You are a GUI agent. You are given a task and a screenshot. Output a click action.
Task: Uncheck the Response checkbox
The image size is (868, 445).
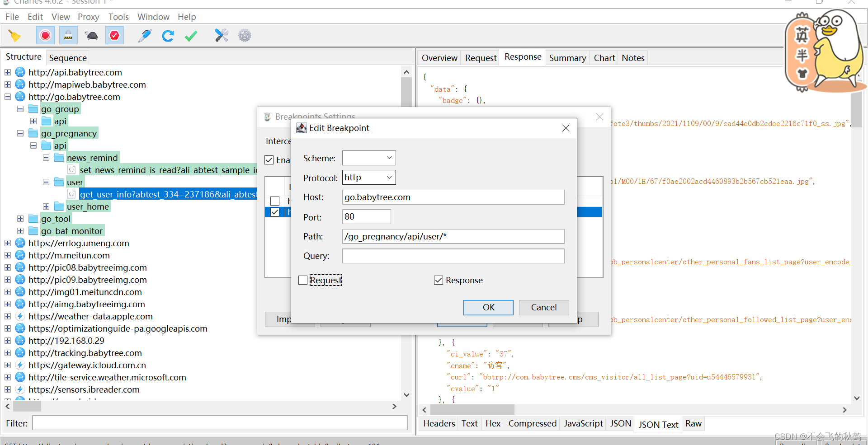(x=439, y=280)
